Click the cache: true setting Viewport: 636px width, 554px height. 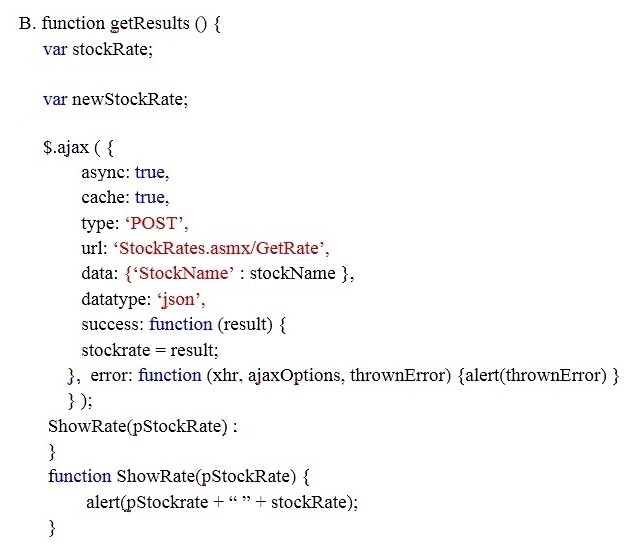[125, 198]
